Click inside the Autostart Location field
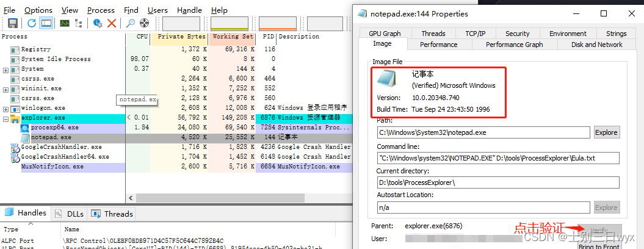The image size is (644, 249). [484, 208]
